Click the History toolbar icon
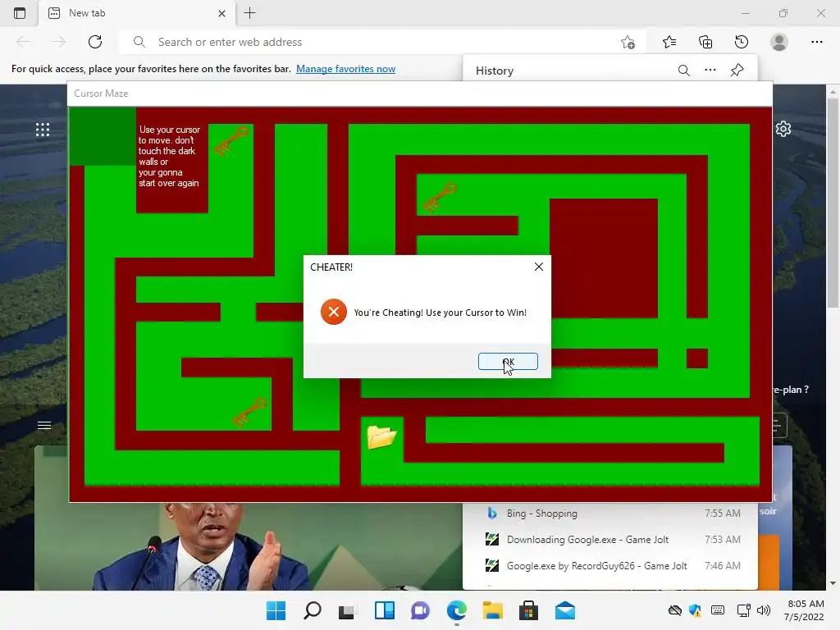Viewport: 840px width, 630px height. [742, 42]
